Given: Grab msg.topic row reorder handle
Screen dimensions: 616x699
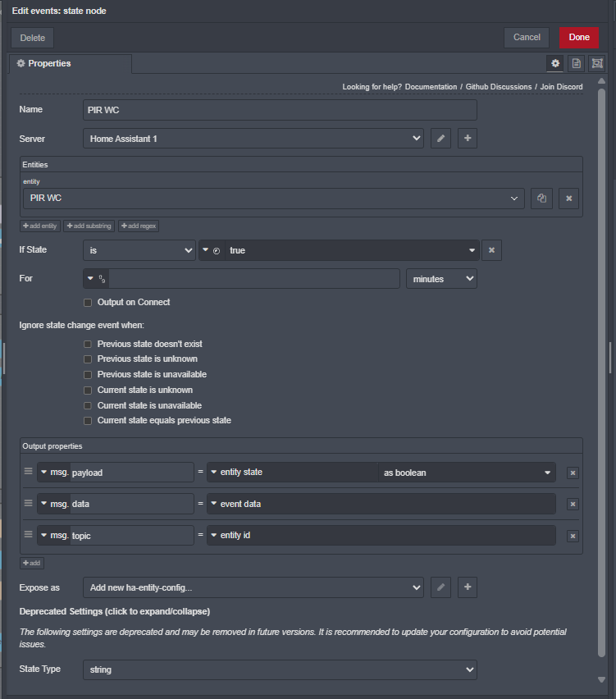Looking at the screenshot, I should 28,534.
